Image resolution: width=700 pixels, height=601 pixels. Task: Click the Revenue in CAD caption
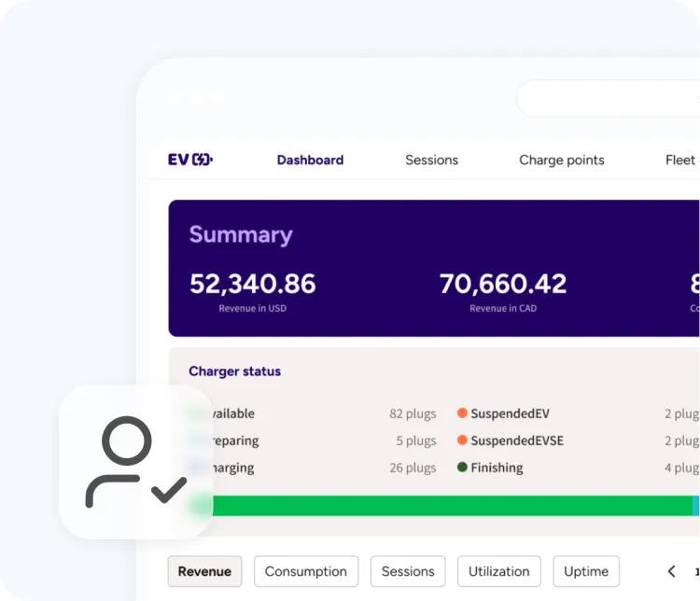503,308
